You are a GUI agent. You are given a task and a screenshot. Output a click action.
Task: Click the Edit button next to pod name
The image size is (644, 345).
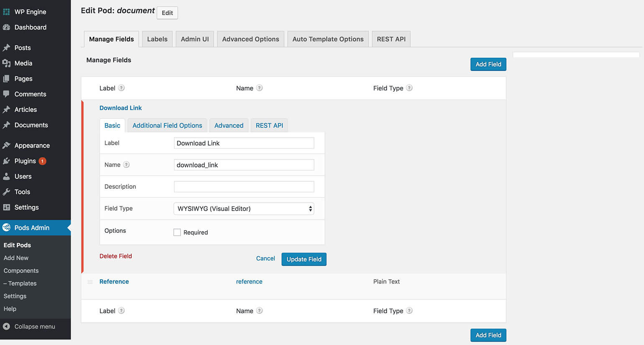pyautogui.click(x=167, y=13)
